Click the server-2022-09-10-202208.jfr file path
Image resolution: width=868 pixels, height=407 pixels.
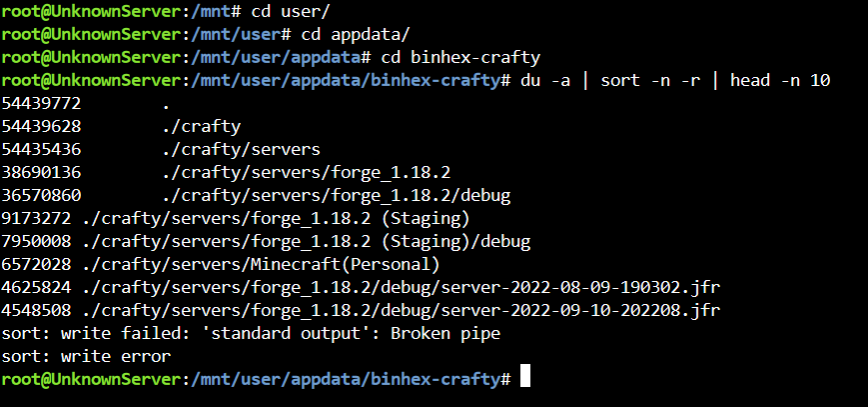(401, 311)
